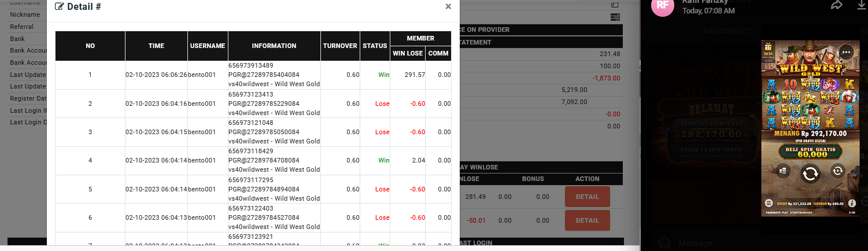868x251 pixels.
Task: Click ID 656973123413 in row 2
Action: pos(251,94)
